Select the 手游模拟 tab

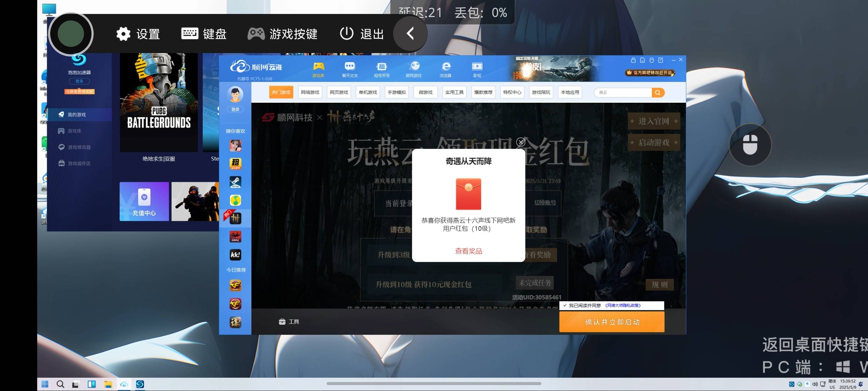(x=396, y=92)
